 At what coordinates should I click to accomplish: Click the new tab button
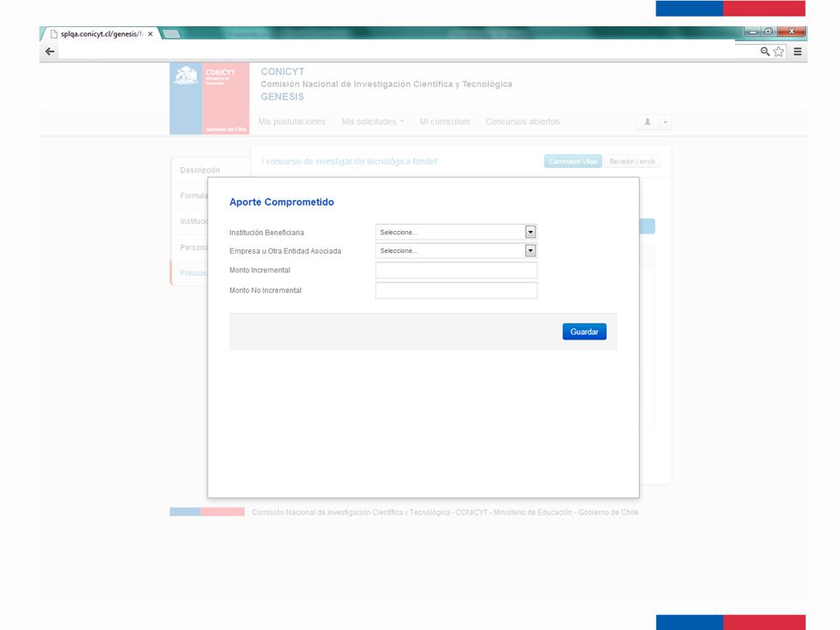click(171, 34)
